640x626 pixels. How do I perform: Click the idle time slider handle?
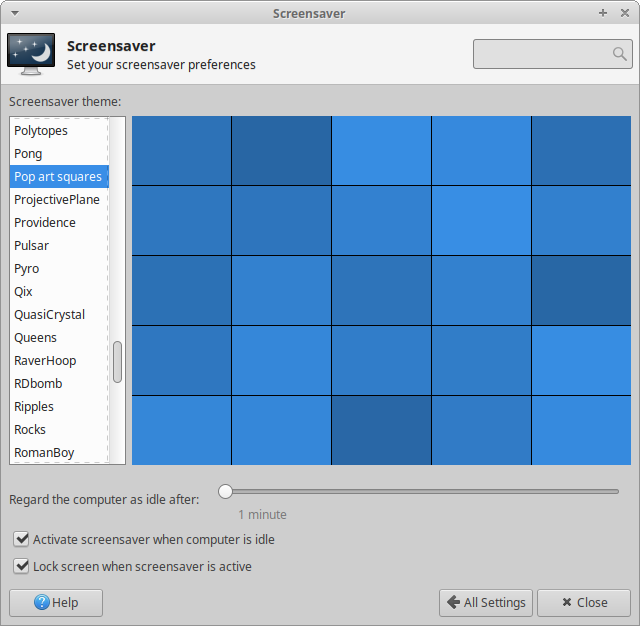pyautogui.click(x=225, y=491)
